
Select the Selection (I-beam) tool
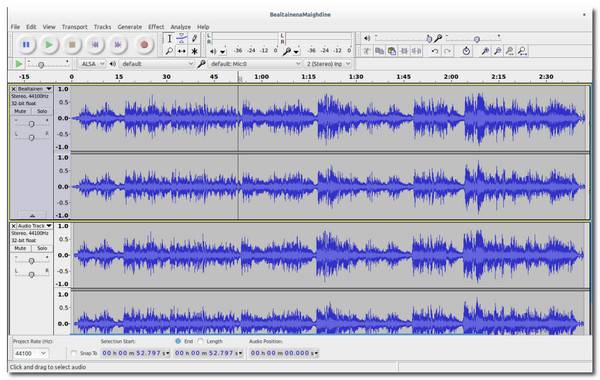[x=169, y=39]
